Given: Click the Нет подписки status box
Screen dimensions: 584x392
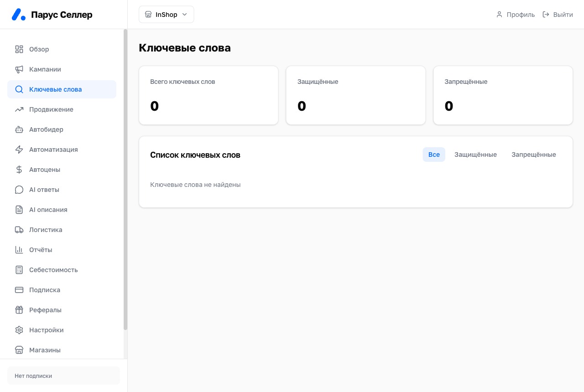Looking at the screenshot, I should pyautogui.click(x=63, y=376).
